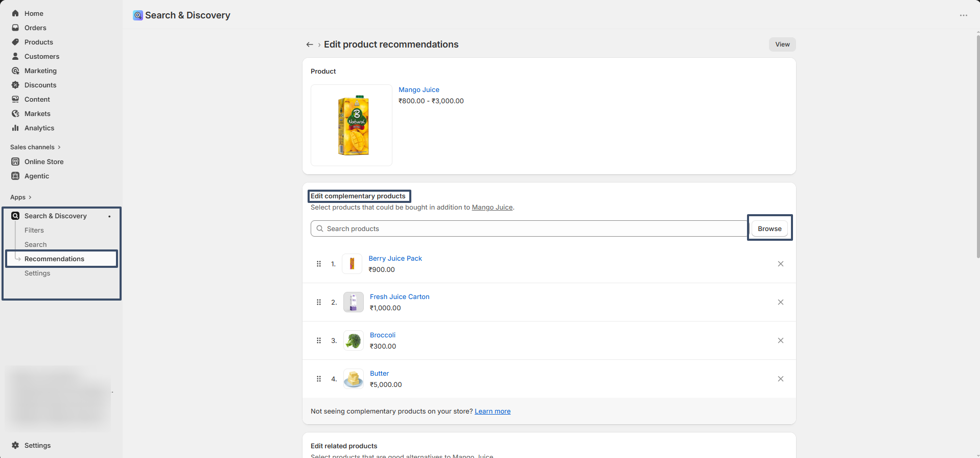
Task: Open the Discounts badge icon
Action: coord(15,85)
